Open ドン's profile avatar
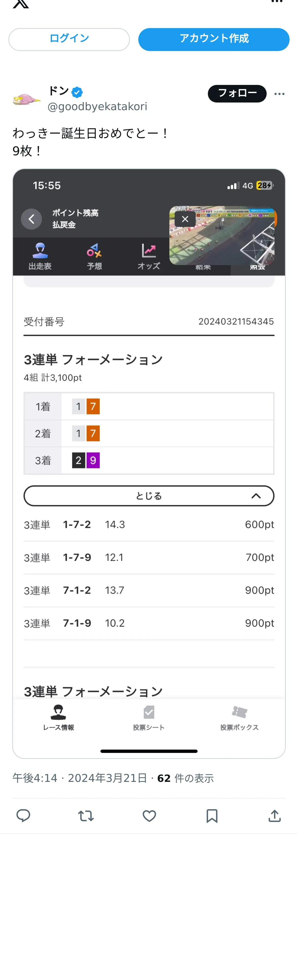The width and height of the screenshot is (298, 980). pyautogui.click(x=26, y=98)
